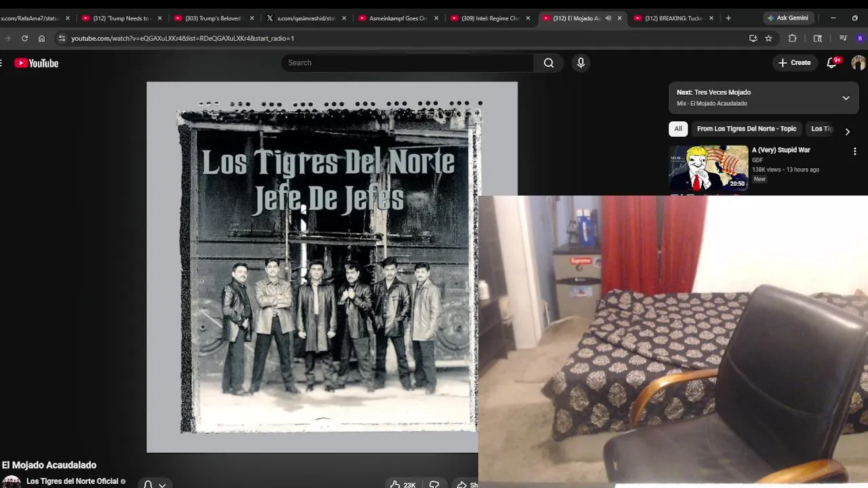Open a new browser tab

coord(728,18)
